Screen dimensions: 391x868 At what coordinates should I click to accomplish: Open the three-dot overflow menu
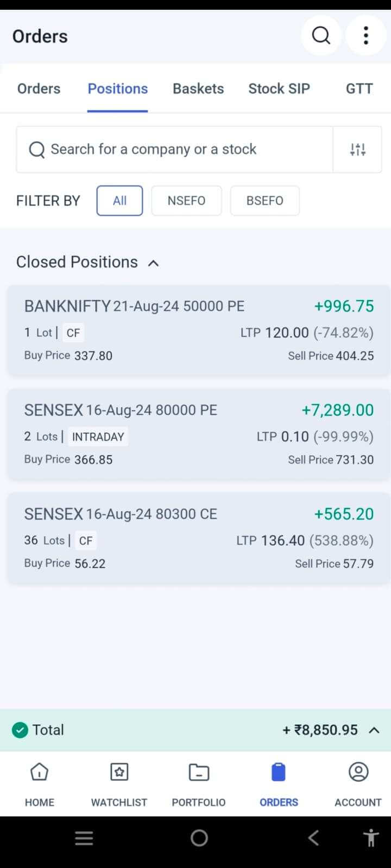pos(365,36)
